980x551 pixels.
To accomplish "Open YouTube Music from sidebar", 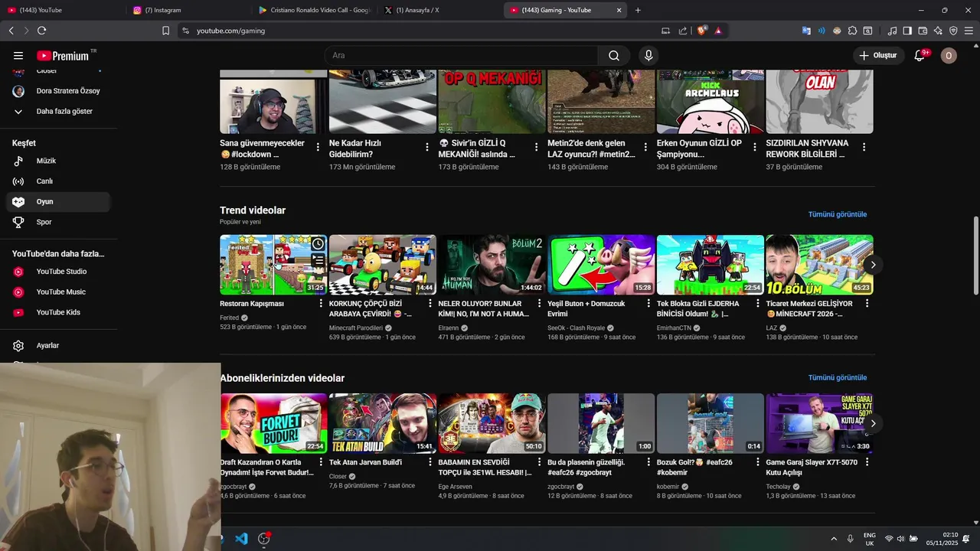I will pos(58,292).
